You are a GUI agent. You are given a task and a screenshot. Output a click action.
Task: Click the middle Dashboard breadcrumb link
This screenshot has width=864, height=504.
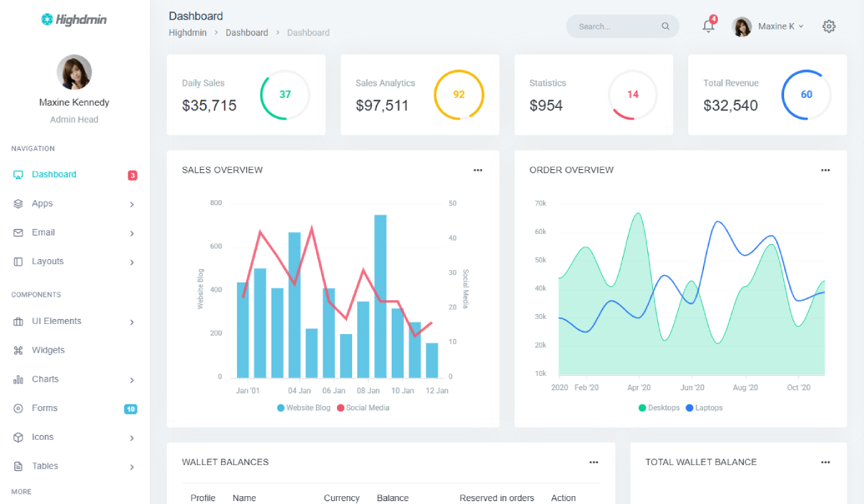click(246, 32)
